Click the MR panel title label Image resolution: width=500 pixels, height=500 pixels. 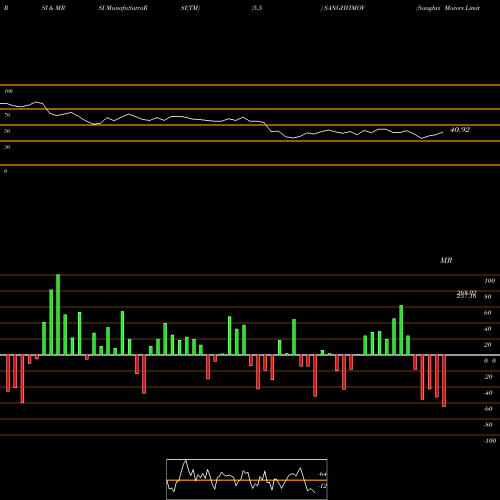tap(446, 260)
